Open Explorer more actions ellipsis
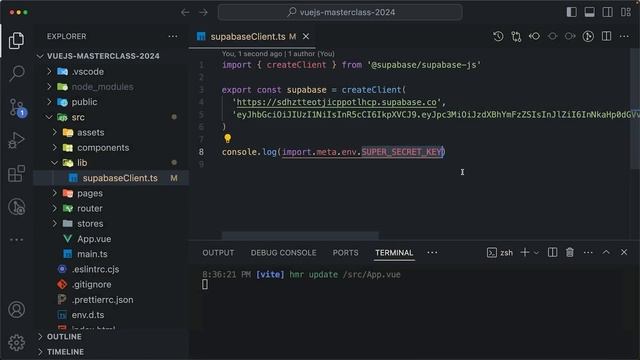This screenshot has width=640, height=360. [173, 36]
